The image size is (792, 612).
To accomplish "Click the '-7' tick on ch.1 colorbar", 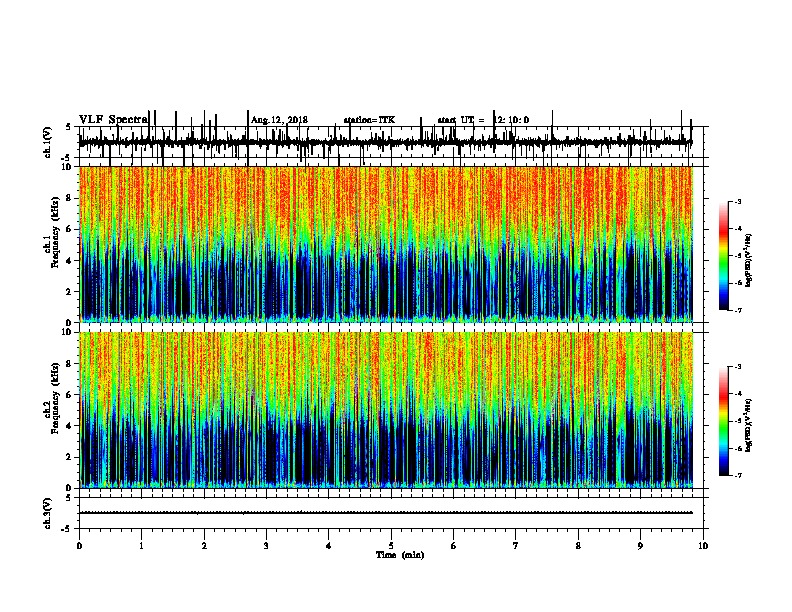I will pyautogui.click(x=738, y=310).
